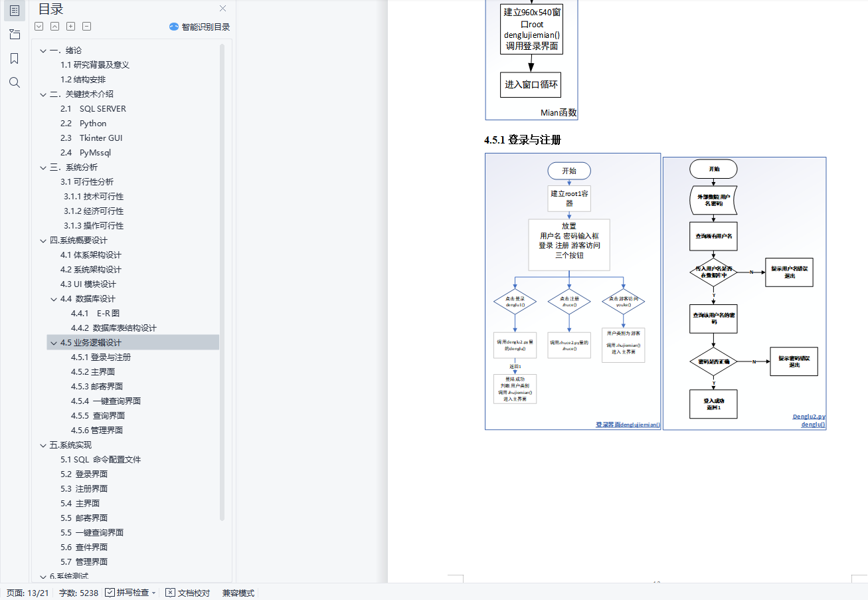
Task: Open the bookmark pane in the sidebar
Action: coord(15,58)
